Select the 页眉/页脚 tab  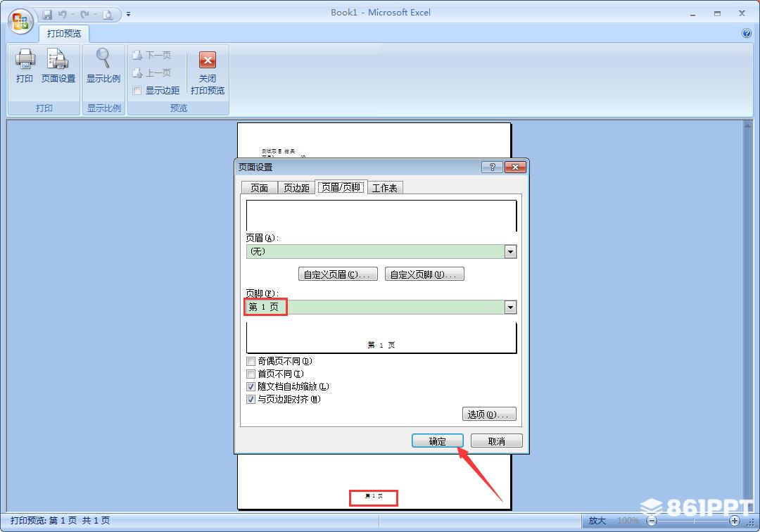pos(341,187)
